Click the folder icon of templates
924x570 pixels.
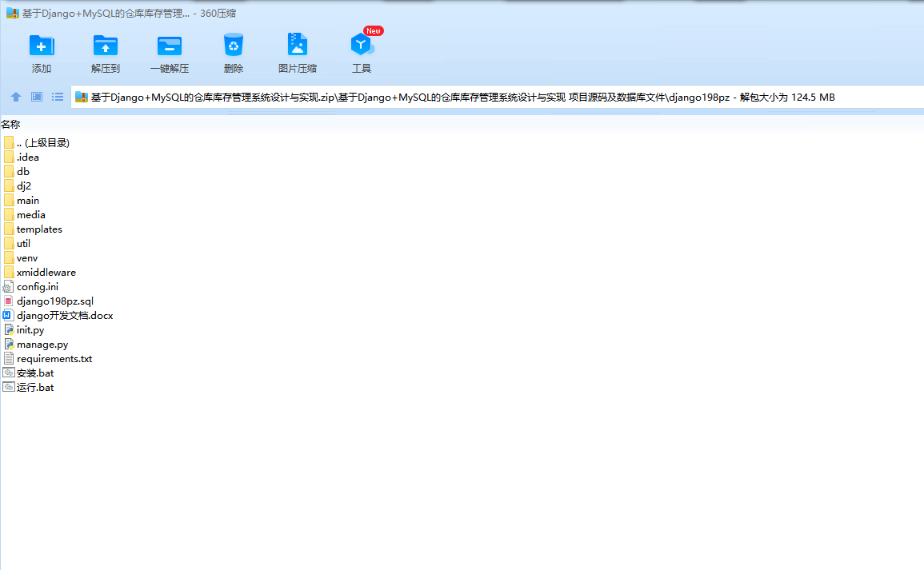point(8,229)
